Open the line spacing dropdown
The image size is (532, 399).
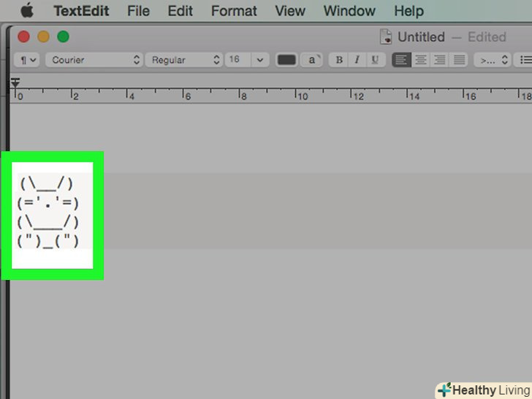[493, 60]
